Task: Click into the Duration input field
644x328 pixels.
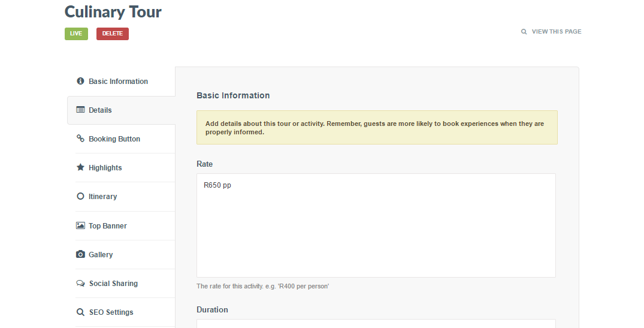Action: [376, 324]
